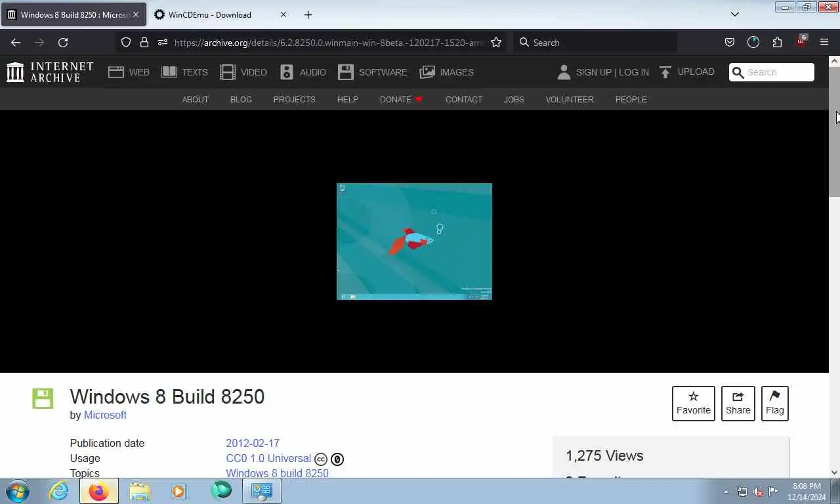Open the CONTACT menu link
840x504 pixels.
click(464, 100)
